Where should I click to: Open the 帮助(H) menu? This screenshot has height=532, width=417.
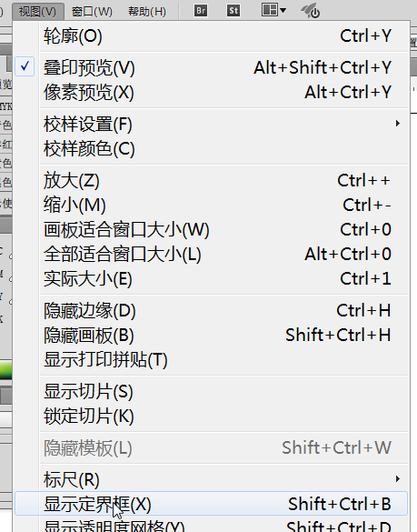(x=147, y=11)
